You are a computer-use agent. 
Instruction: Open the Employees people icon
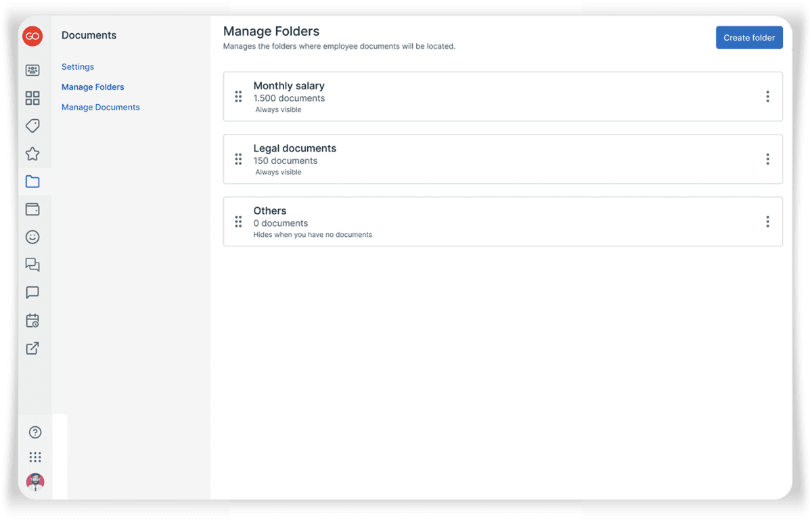tap(32, 70)
